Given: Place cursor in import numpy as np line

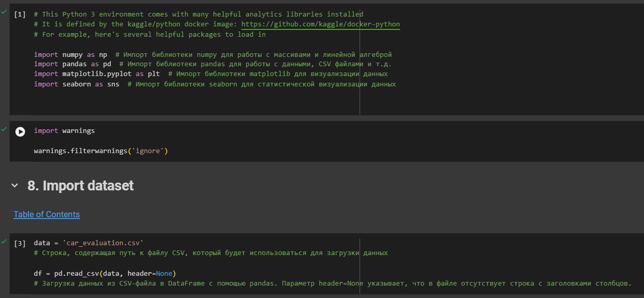Looking at the screenshot, I should (x=213, y=54).
